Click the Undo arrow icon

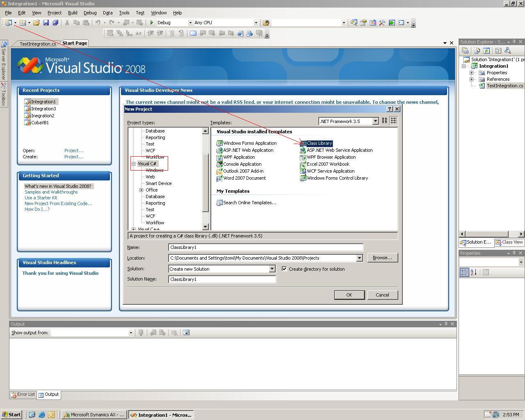coord(98,23)
